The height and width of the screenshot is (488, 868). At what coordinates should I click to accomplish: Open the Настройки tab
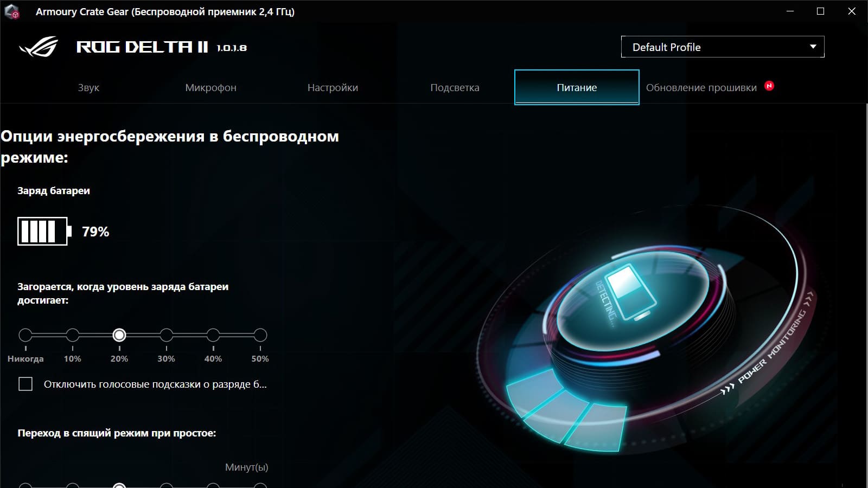click(333, 87)
